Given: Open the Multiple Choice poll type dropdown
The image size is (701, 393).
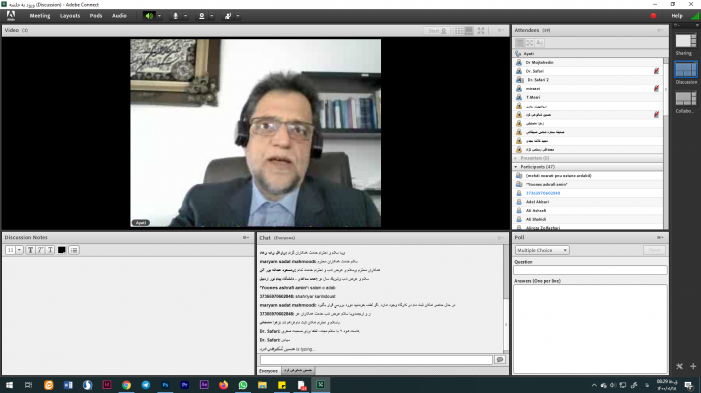Looking at the screenshot, I should (x=541, y=250).
